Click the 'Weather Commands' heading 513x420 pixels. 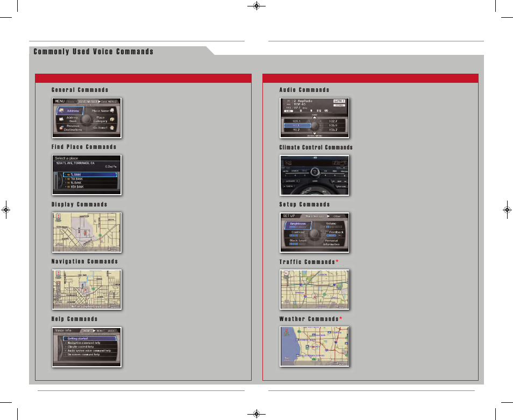click(x=309, y=318)
